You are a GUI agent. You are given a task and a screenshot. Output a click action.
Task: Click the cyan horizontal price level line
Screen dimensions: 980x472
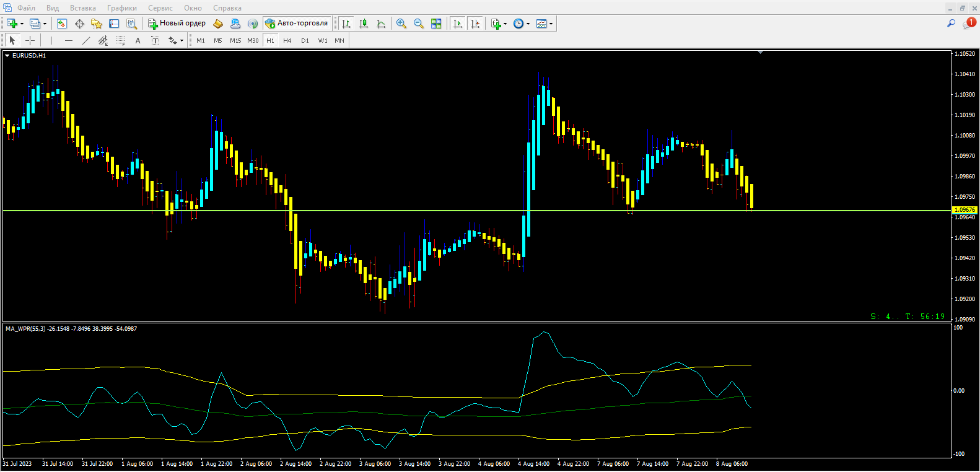pyautogui.click(x=477, y=211)
